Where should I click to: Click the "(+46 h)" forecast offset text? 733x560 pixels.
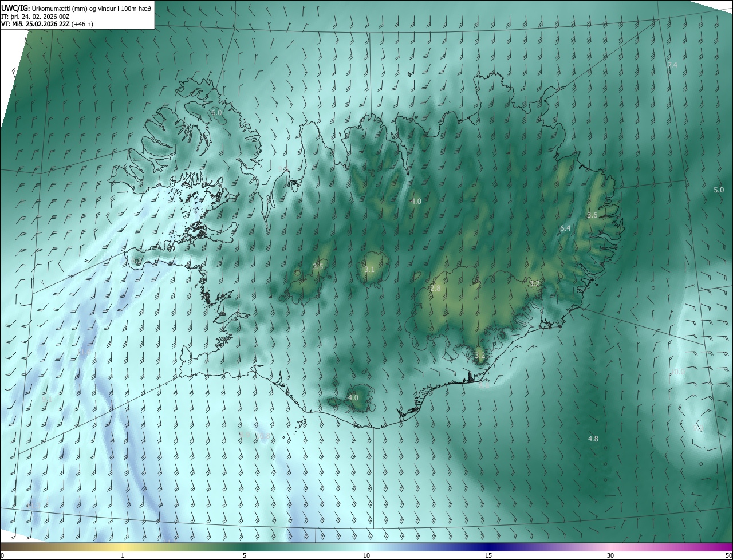tap(83, 24)
